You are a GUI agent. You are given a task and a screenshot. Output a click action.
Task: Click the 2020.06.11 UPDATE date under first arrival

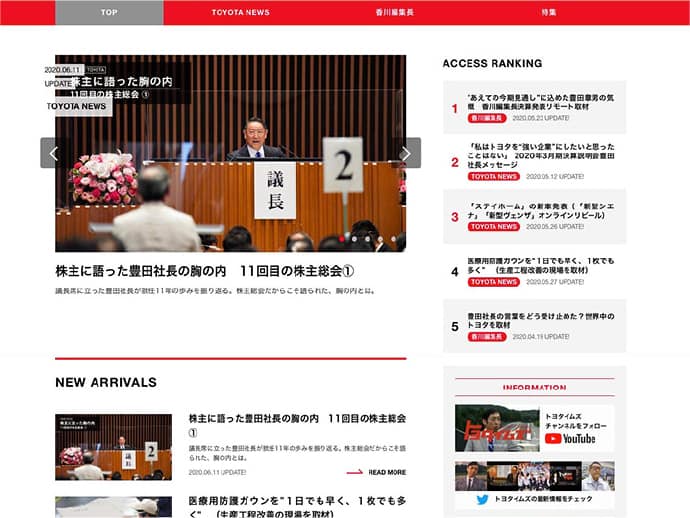coord(217,472)
